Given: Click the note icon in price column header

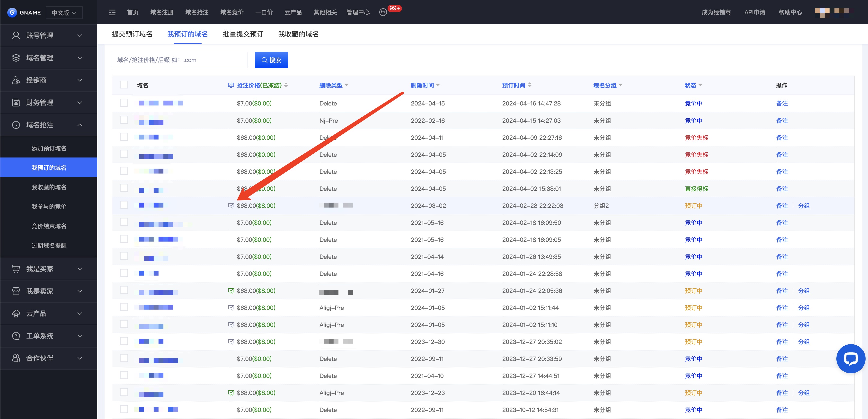Looking at the screenshot, I should pyautogui.click(x=231, y=86).
